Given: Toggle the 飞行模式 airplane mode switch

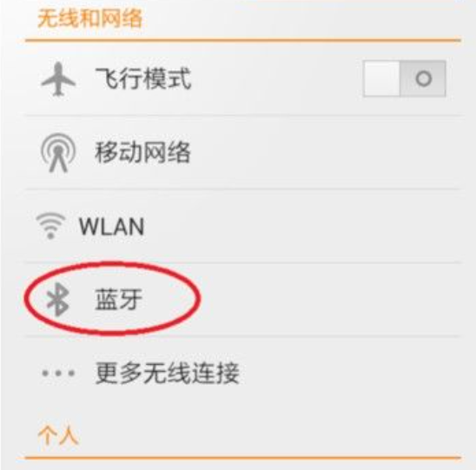Looking at the screenshot, I should tap(405, 79).
